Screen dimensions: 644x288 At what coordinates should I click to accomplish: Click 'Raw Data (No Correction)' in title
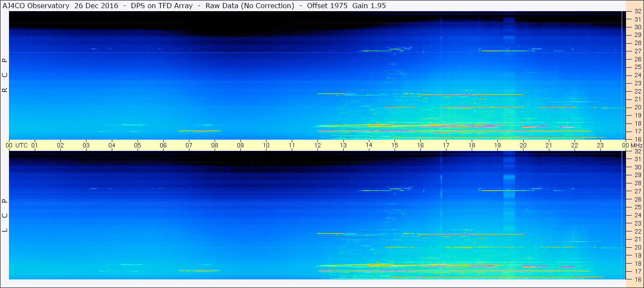click(250, 6)
